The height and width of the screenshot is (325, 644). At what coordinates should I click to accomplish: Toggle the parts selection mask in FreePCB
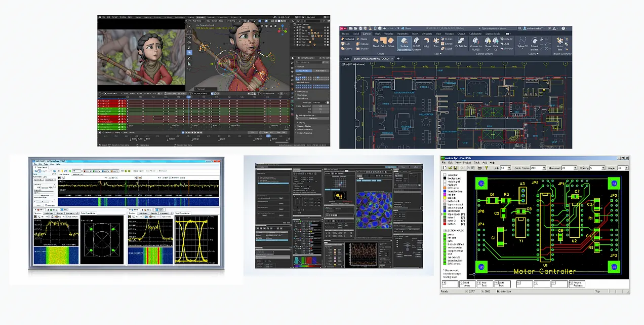(444, 234)
